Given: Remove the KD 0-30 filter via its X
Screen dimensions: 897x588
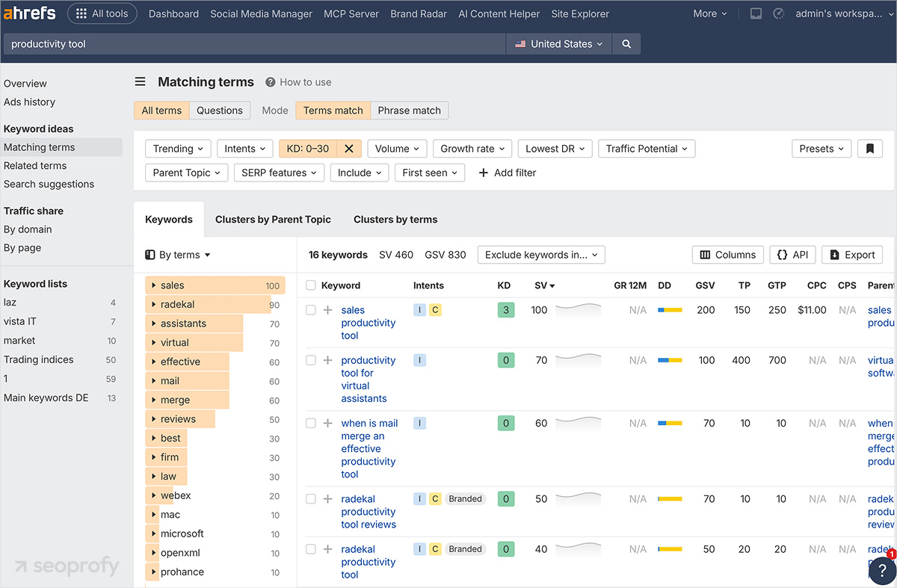Looking at the screenshot, I should (x=348, y=148).
